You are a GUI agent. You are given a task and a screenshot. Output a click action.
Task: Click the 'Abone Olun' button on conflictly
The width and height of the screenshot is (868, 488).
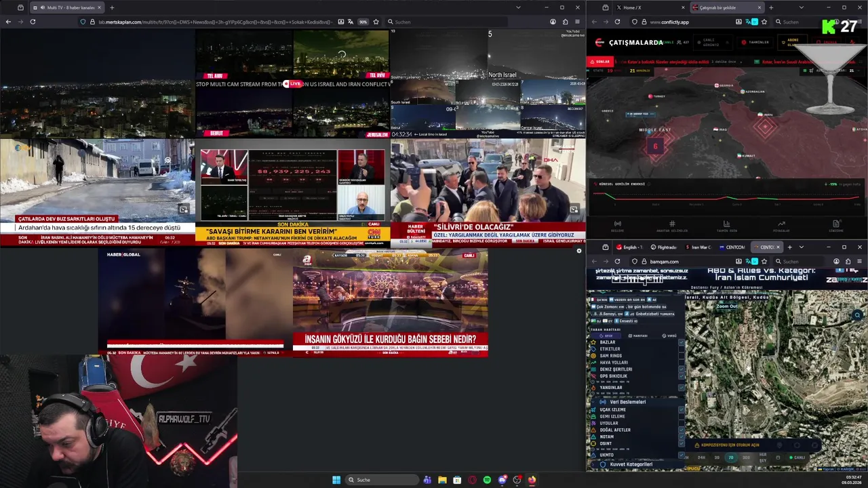click(x=792, y=42)
